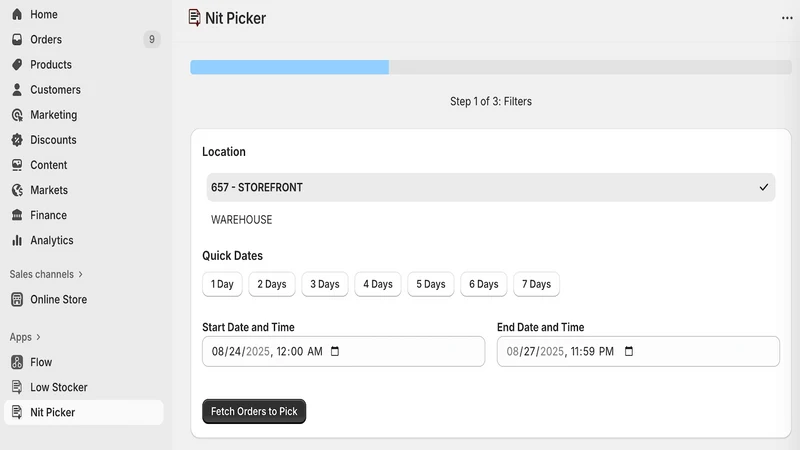This screenshot has width=800, height=450.
Task: Choose the 5 Days quick date
Action: [x=431, y=284]
